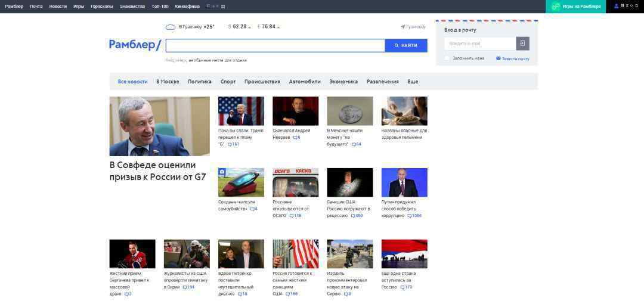
Task: Open the dollar rate 62.28
Action: coord(239,27)
